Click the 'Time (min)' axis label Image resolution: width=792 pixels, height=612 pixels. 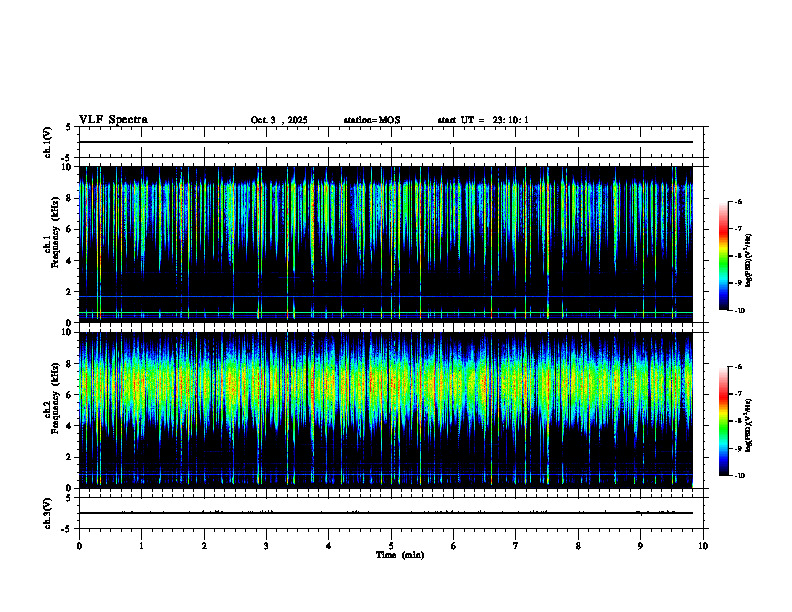point(400,555)
